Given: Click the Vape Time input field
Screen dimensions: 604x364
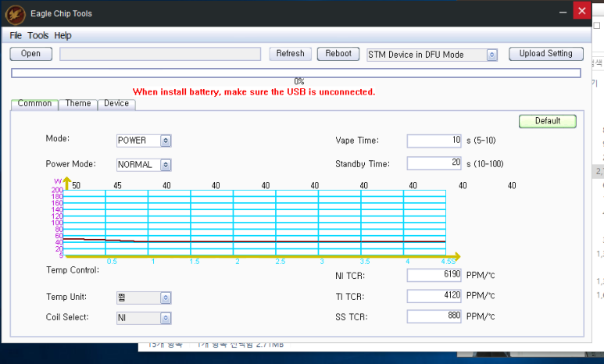Looking at the screenshot, I should pyautogui.click(x=434, y=141).
